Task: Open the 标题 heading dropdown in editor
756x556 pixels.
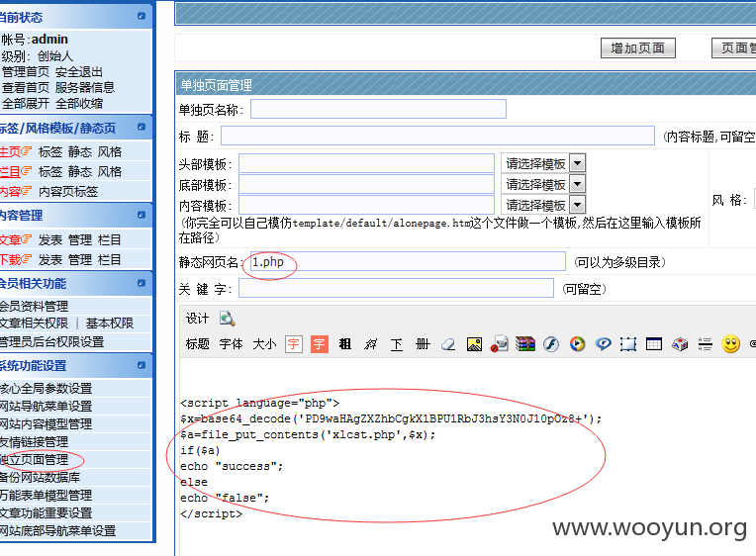Action: pos(198,344)
